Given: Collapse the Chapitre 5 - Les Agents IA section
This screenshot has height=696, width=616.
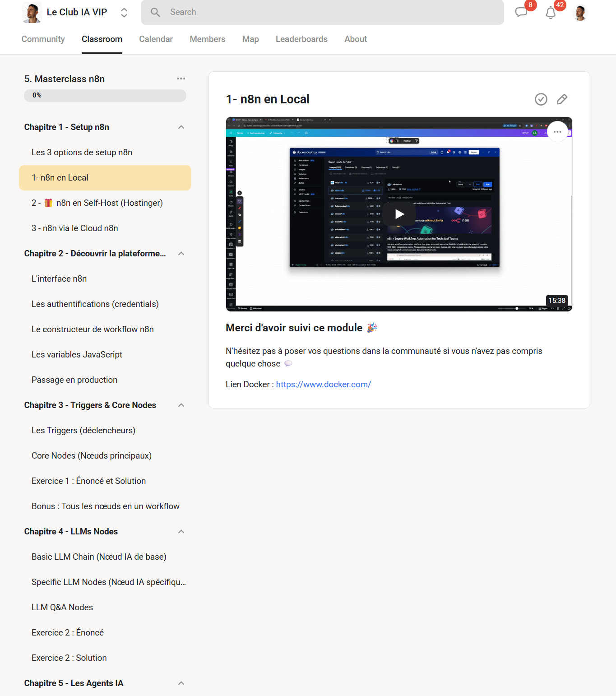Looking at the screenshot, I should (181, 683).
